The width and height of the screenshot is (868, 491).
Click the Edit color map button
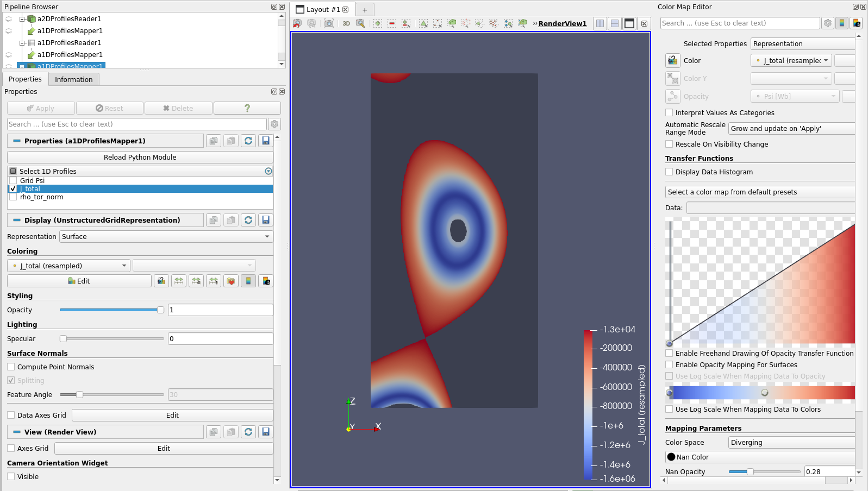click(79, 281)
